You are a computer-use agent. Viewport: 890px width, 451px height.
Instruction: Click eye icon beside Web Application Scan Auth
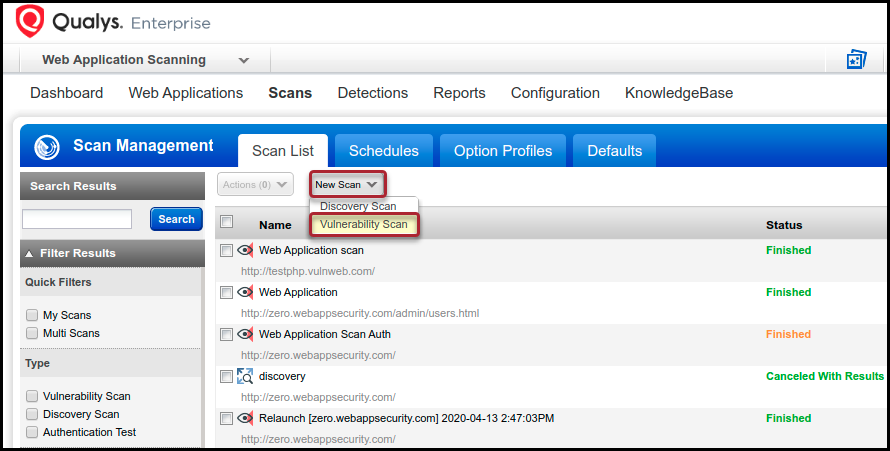[245, 334]
